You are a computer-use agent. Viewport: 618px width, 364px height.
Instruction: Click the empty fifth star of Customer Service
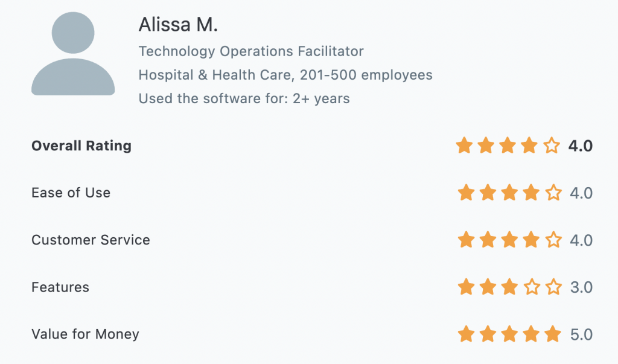click(x=553, y=240)
